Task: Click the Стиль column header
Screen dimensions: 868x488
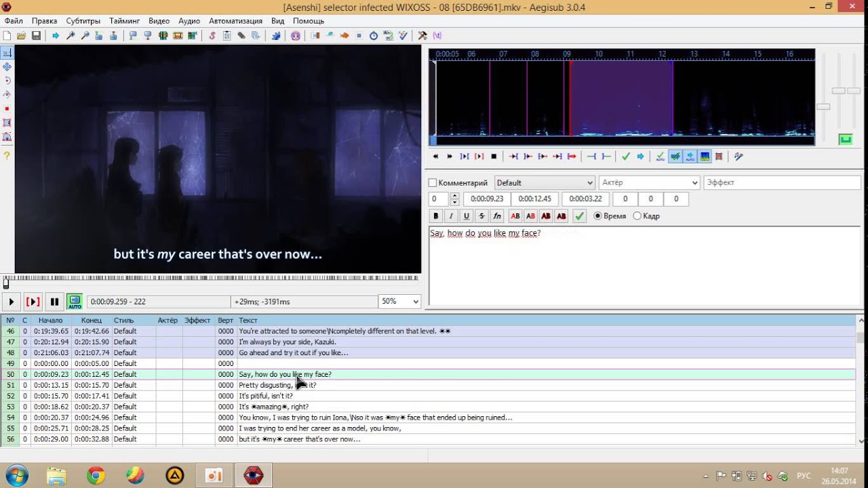Action: [123, 321]
